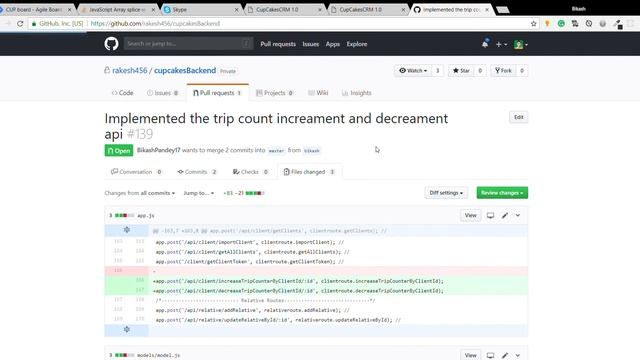Open the GitHub home logo

pos(111,44)
